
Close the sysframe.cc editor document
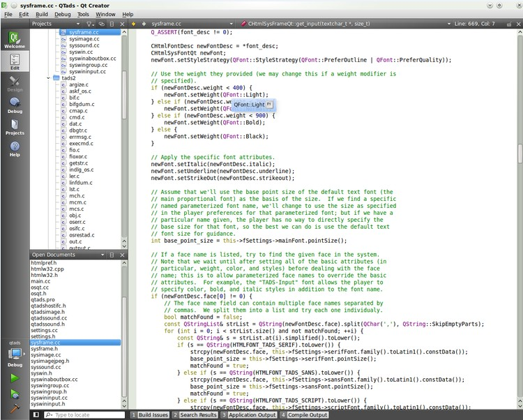tap(518, 24)
